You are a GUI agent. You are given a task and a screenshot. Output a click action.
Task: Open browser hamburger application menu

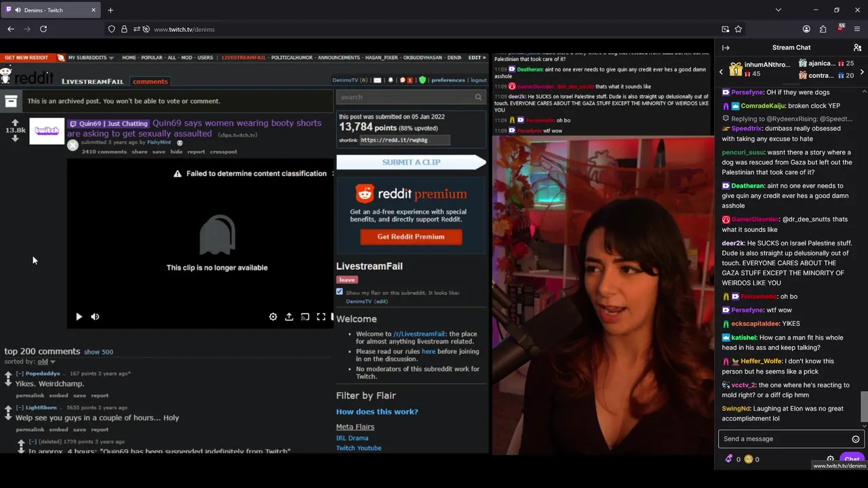pos(858,29)
